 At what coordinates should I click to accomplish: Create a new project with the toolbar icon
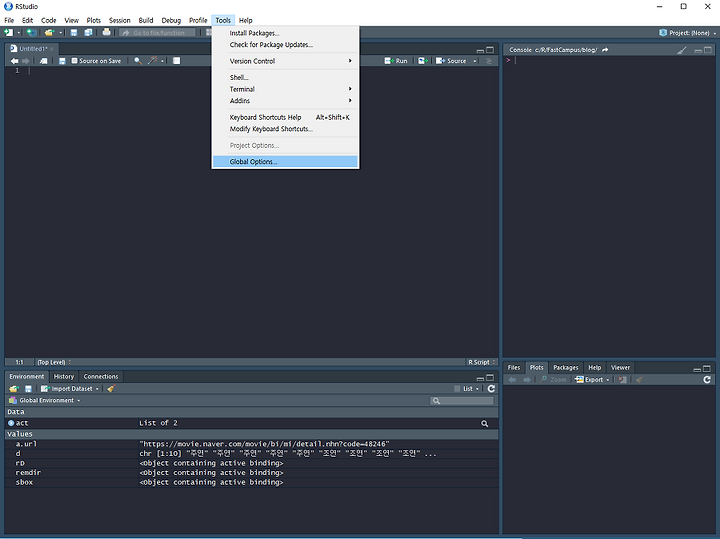pos(31,33)
